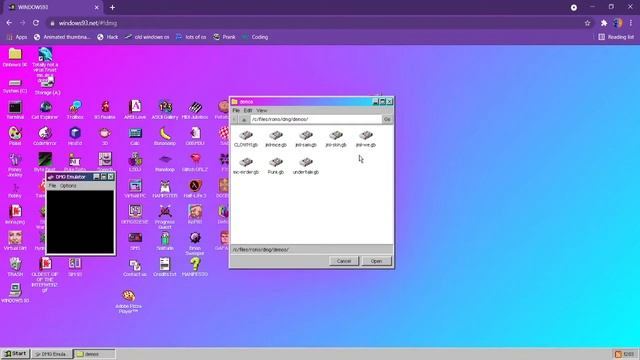Image resolution: width=640 pixels, height=360 pixels.
Task: Click the up-folder arrow in demos window
Action: (x=244, y=120)
